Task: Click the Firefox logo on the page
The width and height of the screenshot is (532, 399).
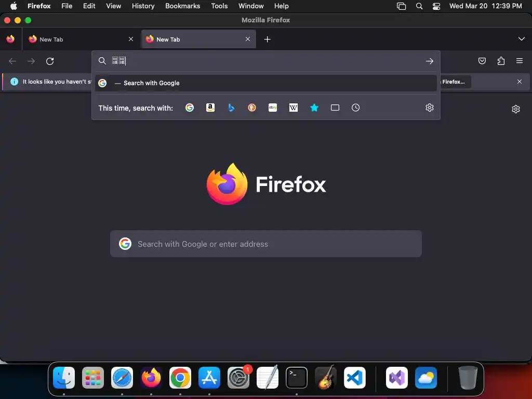Action: [x=227, y=184]
